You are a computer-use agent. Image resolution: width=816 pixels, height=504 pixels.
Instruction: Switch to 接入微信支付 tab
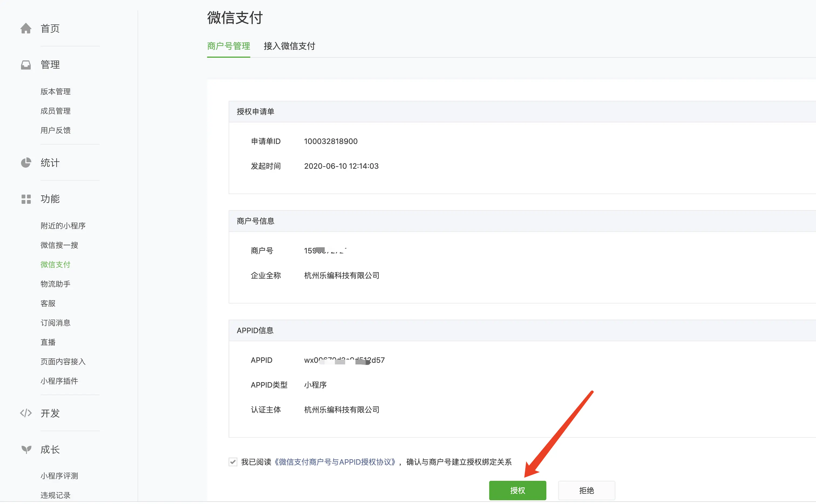pyautogui.click(x=289, y=46)
